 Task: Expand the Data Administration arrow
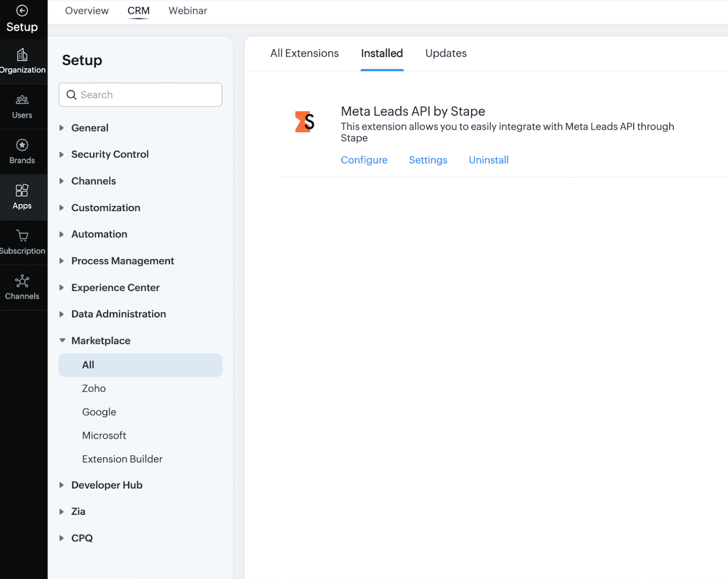point(61,314)
